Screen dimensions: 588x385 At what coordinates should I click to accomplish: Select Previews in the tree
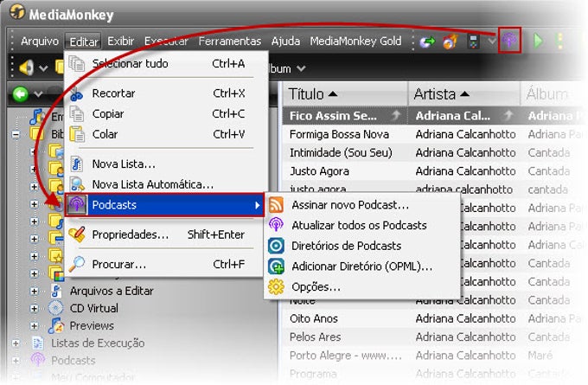coord(92,325)
